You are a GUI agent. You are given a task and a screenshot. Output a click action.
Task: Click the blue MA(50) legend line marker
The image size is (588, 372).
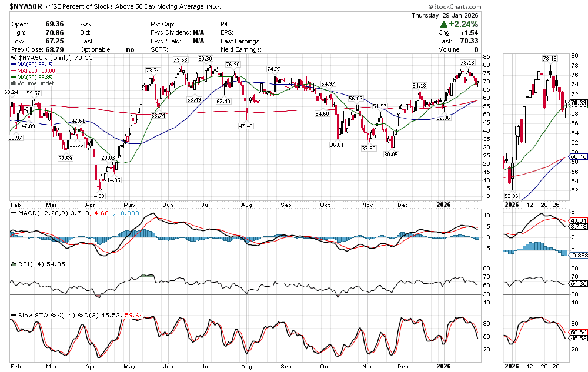14,65
